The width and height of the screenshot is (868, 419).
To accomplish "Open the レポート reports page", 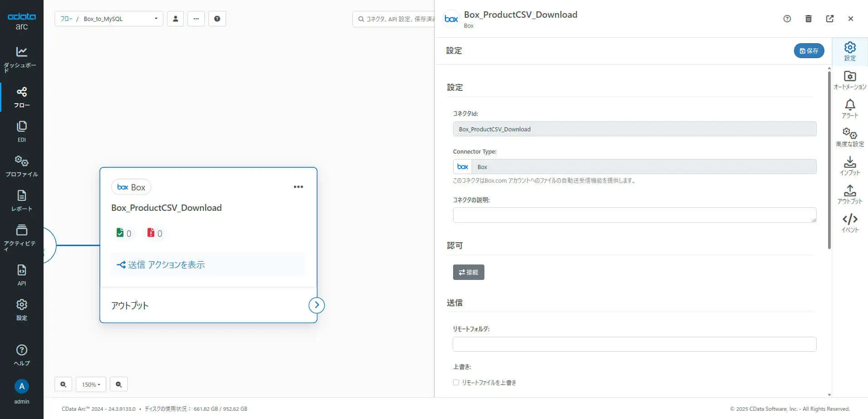I will click(x=21, y=200).
